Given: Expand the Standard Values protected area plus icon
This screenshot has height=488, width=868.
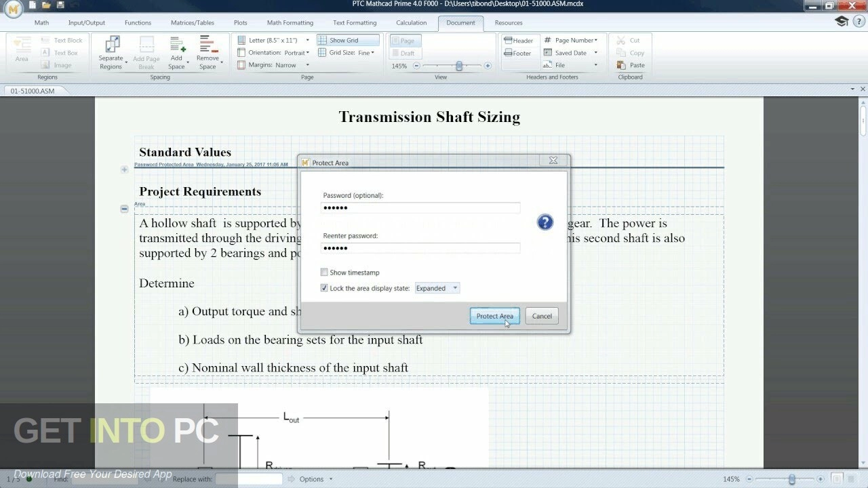Looking at the screenshot, I should [124, 169].
